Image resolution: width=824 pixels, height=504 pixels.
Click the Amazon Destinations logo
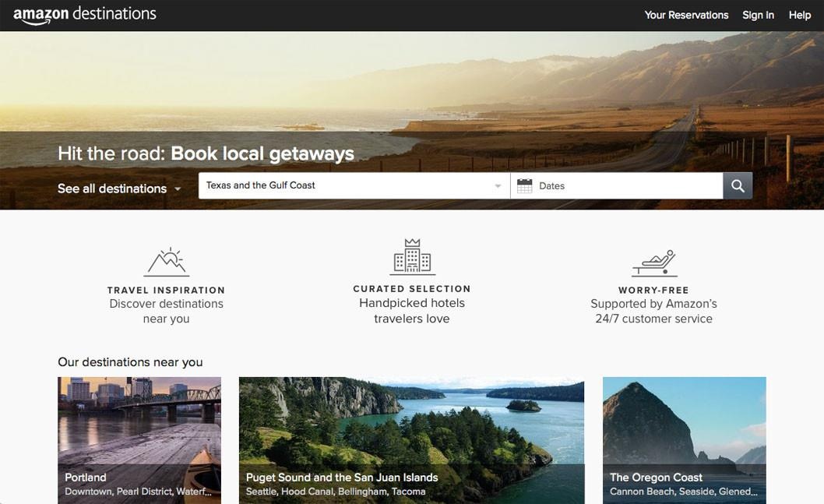85,14
